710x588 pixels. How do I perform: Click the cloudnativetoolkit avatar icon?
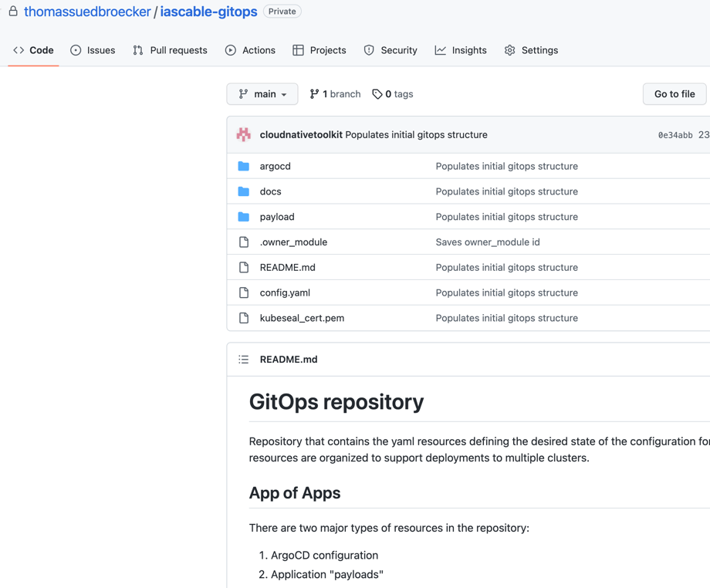[x=244, y=134]
